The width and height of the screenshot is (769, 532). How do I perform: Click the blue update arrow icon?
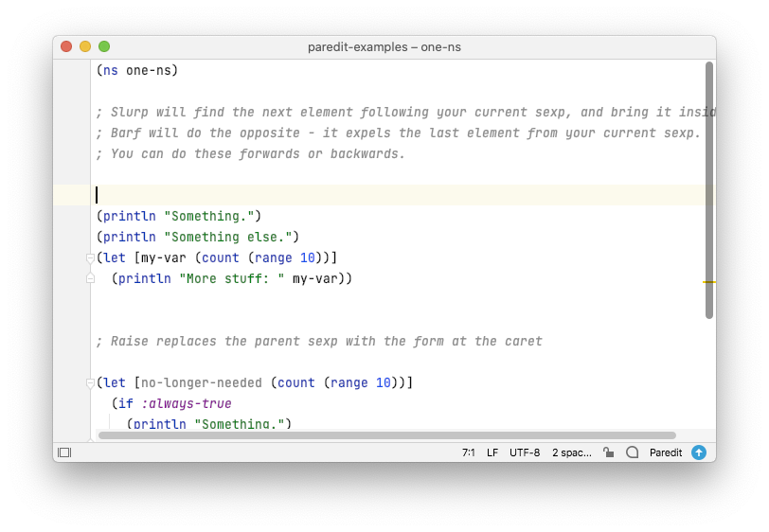coord(699,452)
